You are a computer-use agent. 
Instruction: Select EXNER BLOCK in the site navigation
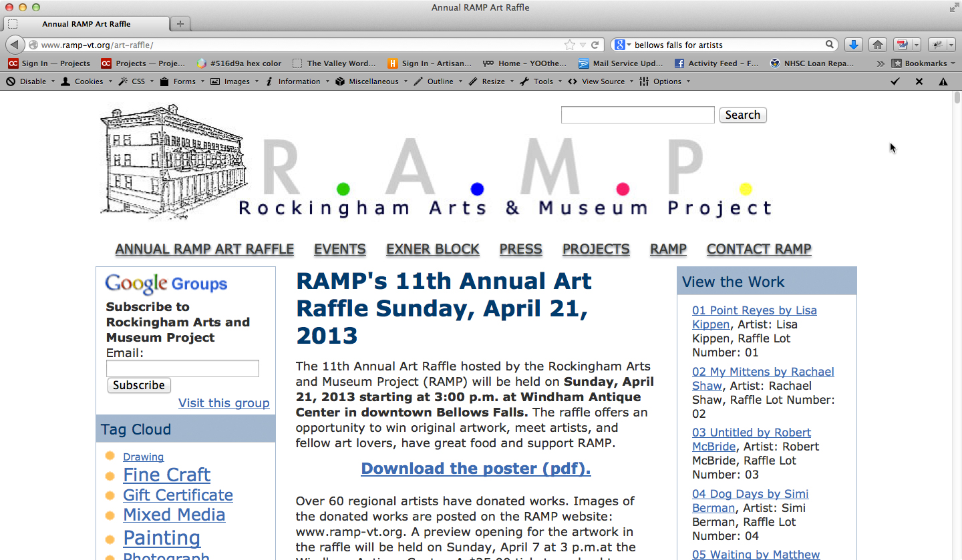pyautogui.click(x=432, y=249)
